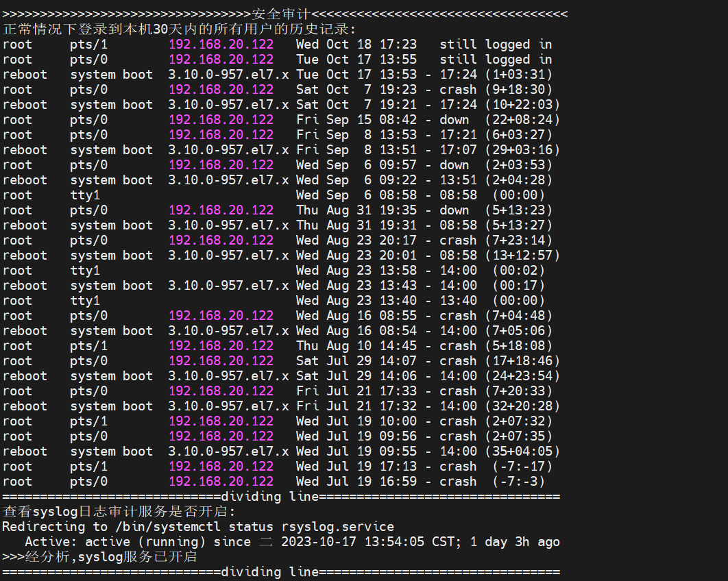
Task: Click the IP on the Jul 19 10:00 row
Action: point(221,421)
